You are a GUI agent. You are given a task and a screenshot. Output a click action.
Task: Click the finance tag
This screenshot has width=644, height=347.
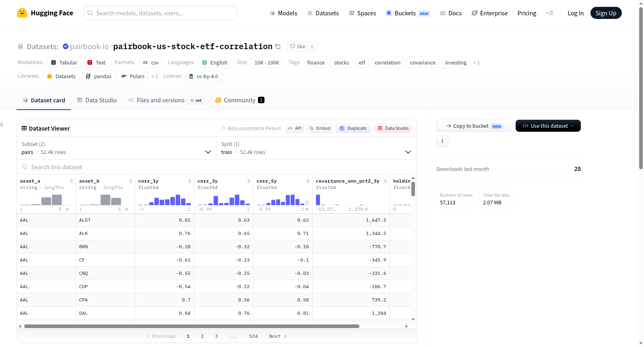click(316, 62)
